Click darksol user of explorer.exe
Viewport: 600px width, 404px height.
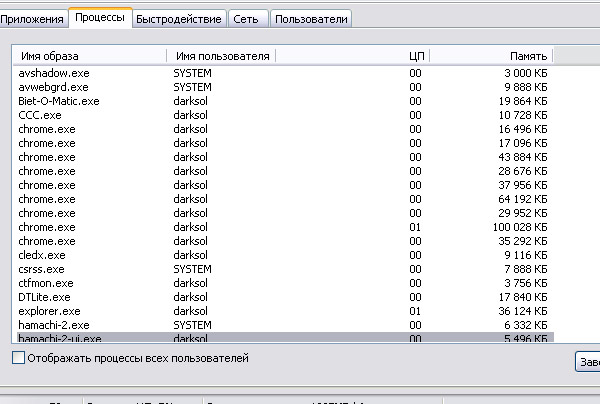pos(191,311)
